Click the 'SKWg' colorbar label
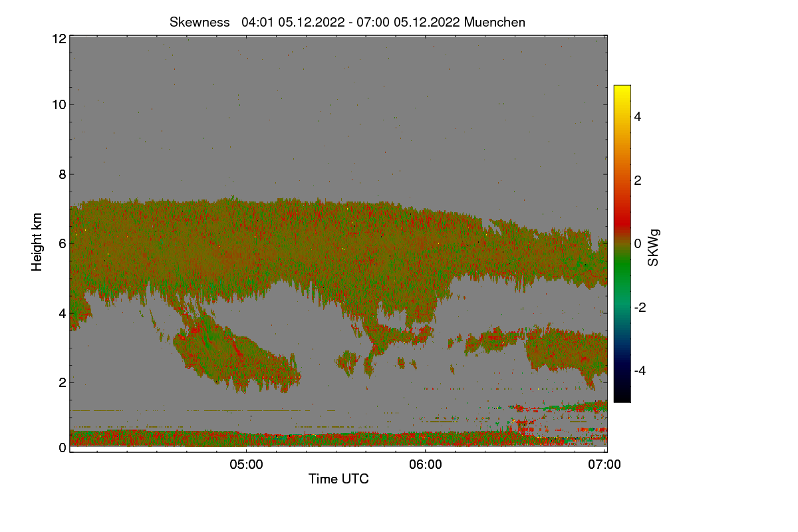Viewport: 798px width, 532px height. click(654, 247)
